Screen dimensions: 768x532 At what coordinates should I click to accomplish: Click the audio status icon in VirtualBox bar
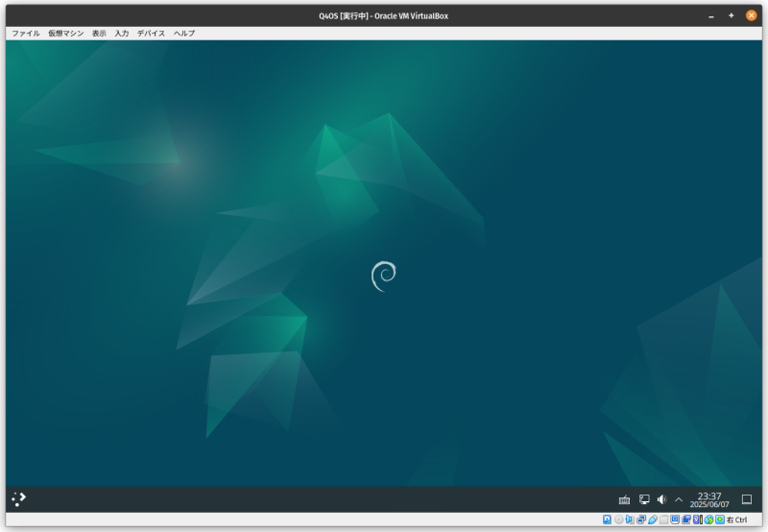[x=630, y=520]
